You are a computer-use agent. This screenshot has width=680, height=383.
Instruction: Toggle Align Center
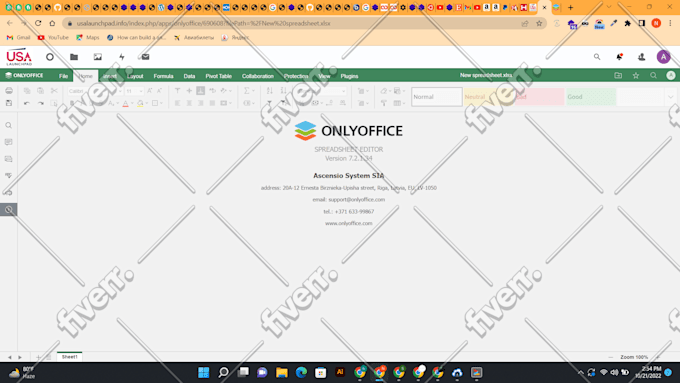[189, 103]
